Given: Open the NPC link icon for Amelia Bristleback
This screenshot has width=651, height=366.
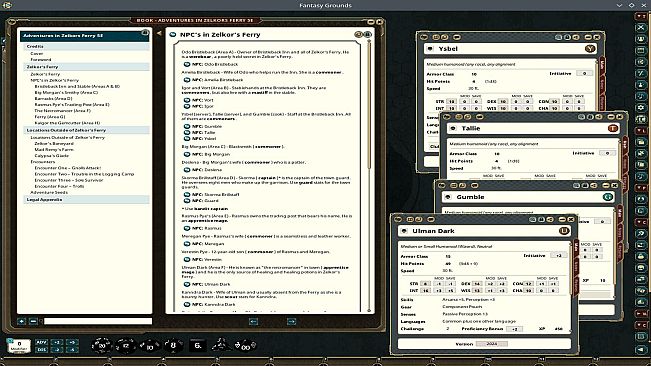Looking at the screenshot, I should point(187,80).
